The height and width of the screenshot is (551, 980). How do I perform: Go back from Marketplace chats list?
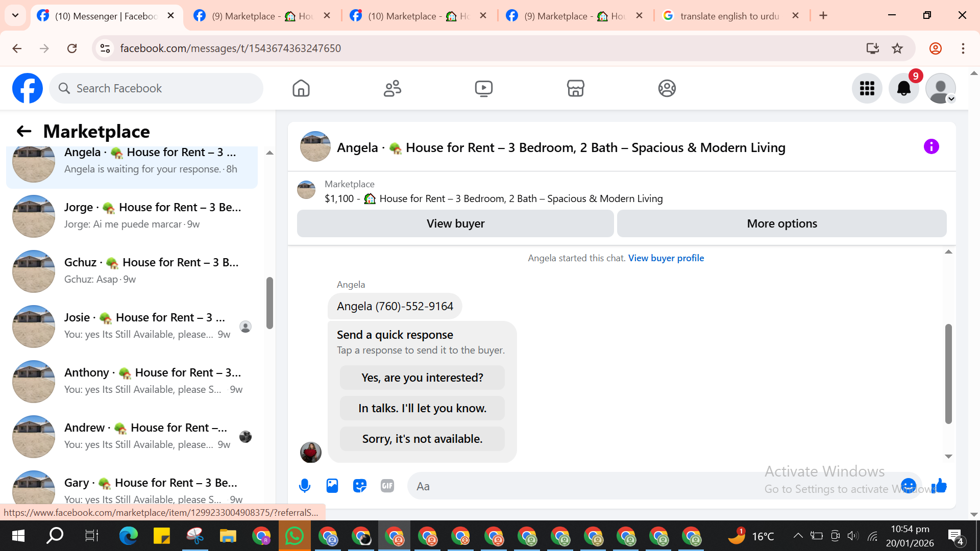[24, 131]
